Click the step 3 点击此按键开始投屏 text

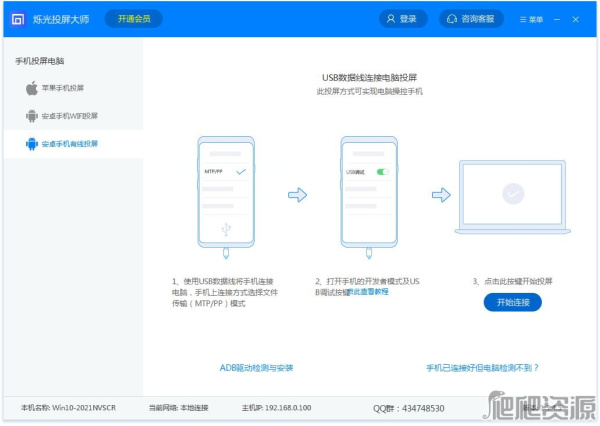(513, 282)
